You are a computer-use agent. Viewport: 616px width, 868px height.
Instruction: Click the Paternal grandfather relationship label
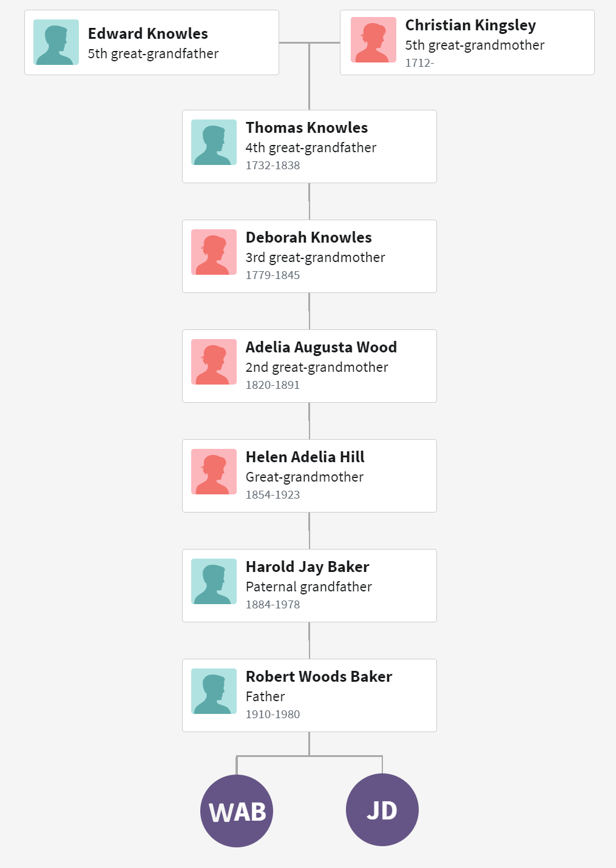[308, 587]
